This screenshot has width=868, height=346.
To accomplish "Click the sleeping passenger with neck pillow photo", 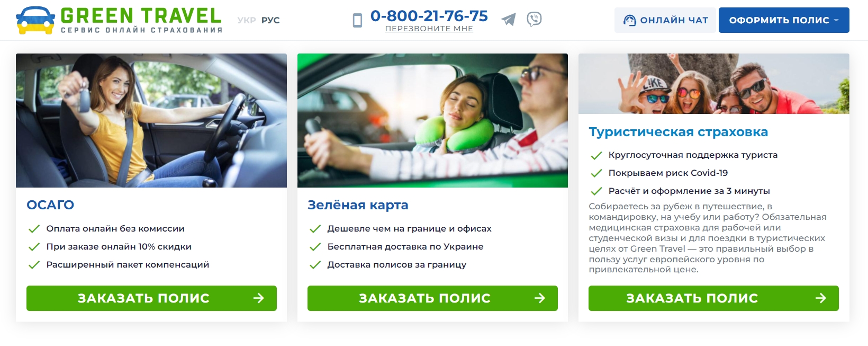I will click(432, 120).
